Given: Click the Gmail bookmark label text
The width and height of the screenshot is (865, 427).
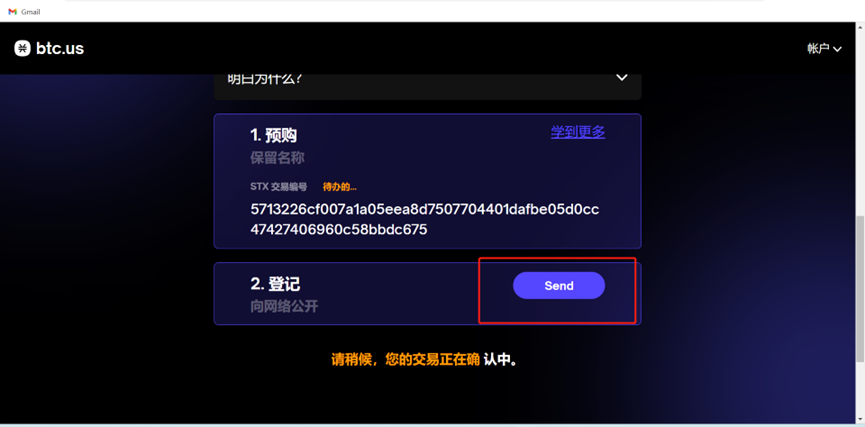Looking at the screenshot, I should 30,12.
